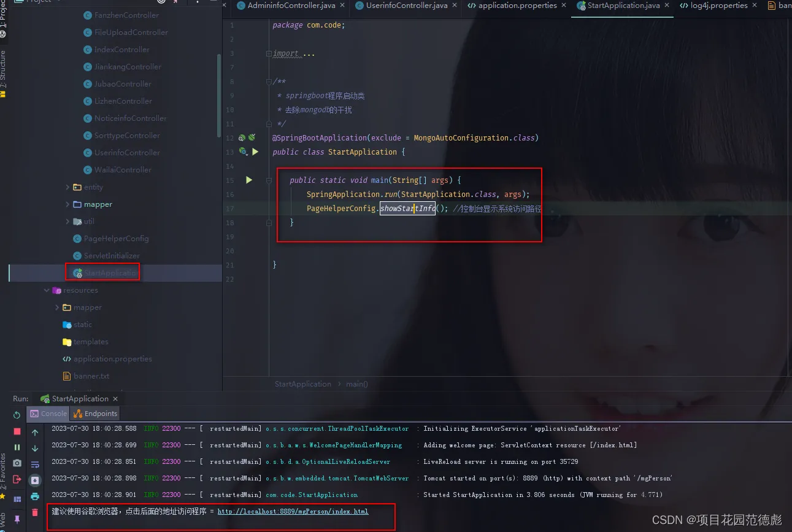This screenshot has width=792, height=532.
Task: Select the templates folder
Action: click(x=85, y=342)
